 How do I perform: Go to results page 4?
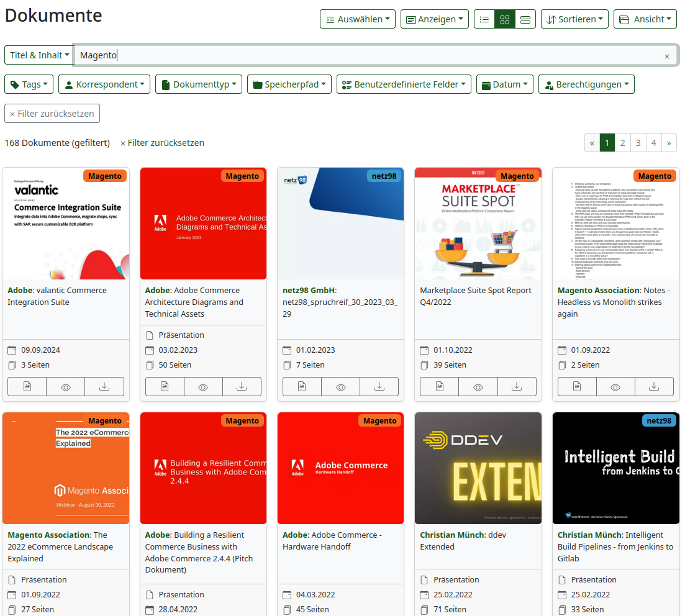(653, 143)
